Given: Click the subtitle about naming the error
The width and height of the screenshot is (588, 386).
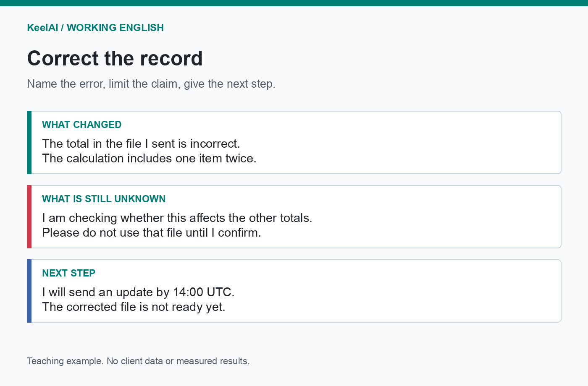Looking at the screenshot, I should 151,84.
